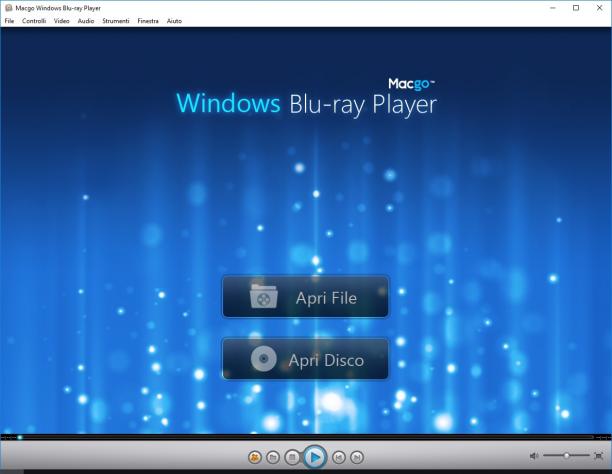Click the volume slider knob
This screenshot has width=612, height=474.
[566, 455]
